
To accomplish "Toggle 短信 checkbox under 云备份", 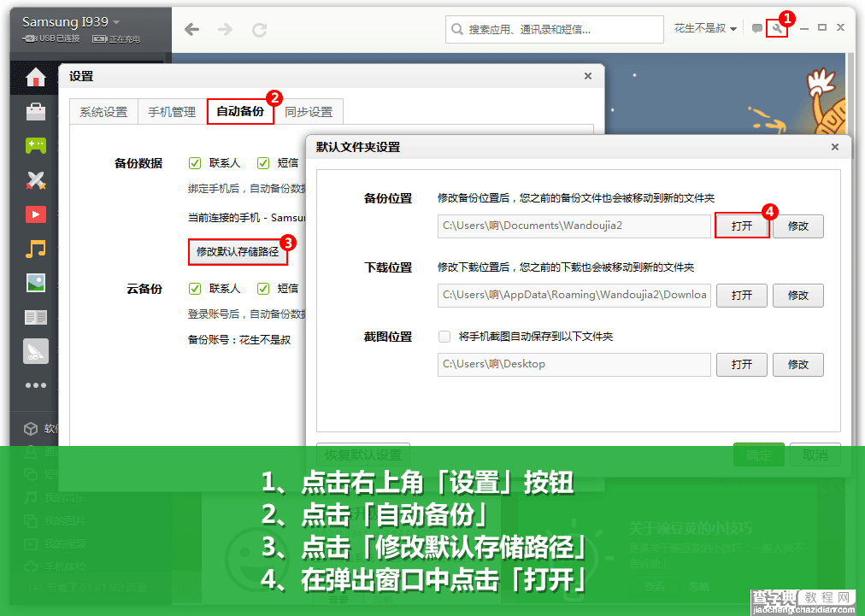I will point(263,289).
